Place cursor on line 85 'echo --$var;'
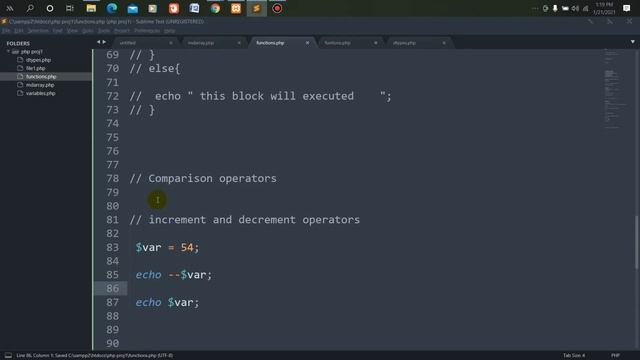 click(173, 275)
